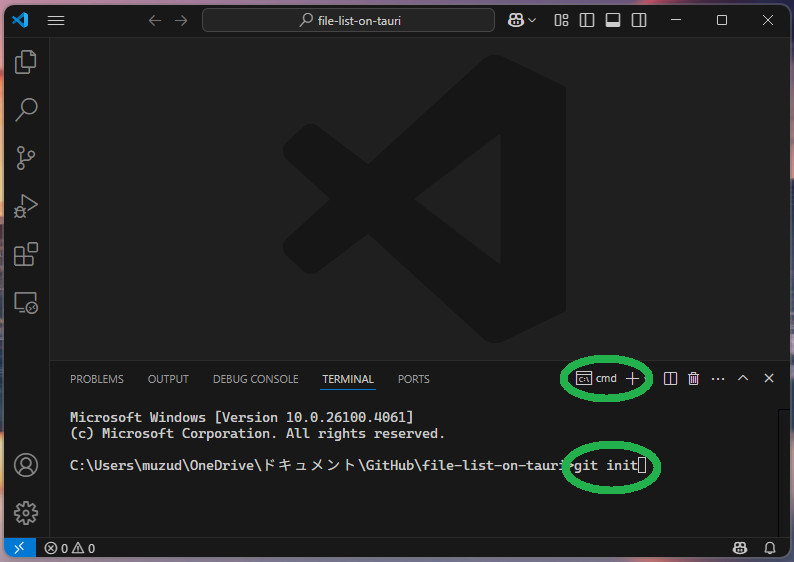Open the Search view
Screen dimensions: 794x562
click(25, 109)
